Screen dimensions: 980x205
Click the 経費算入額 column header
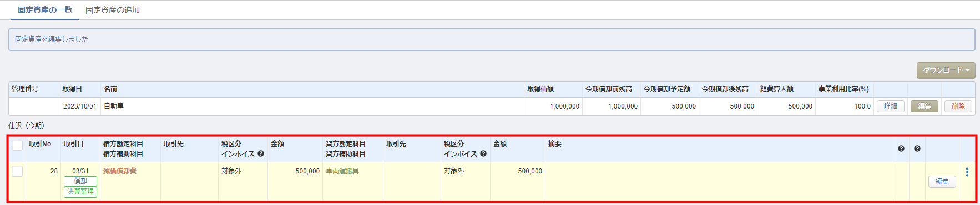[777, 89]
